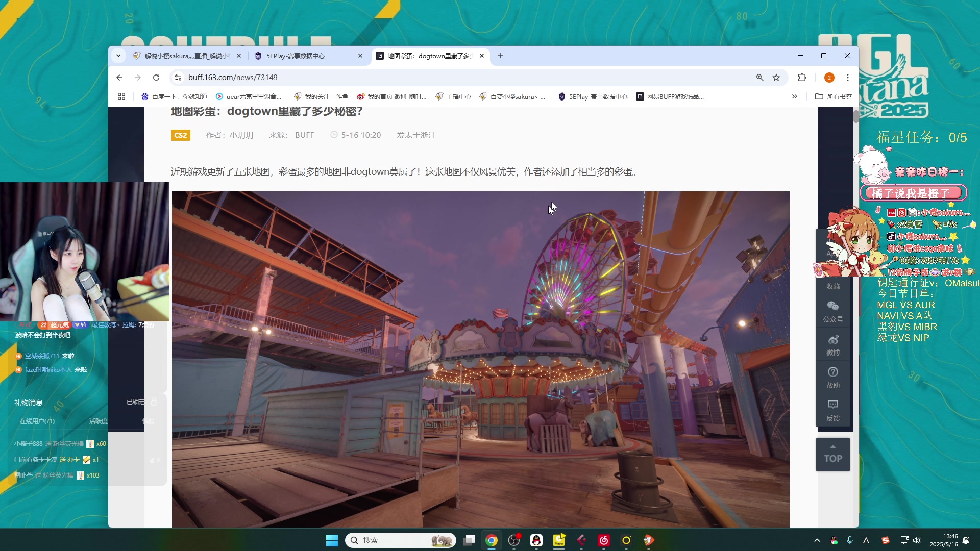Click the 公众号 WeChat sidebar icon
Viewport: 980px width, 551px height.
pyautogui.click(x=832, y=311)
